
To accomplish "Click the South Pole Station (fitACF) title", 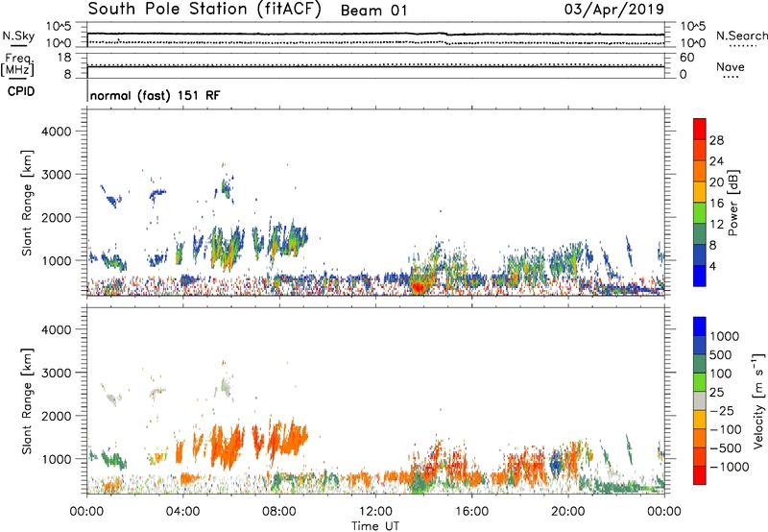I will point(204,10).
